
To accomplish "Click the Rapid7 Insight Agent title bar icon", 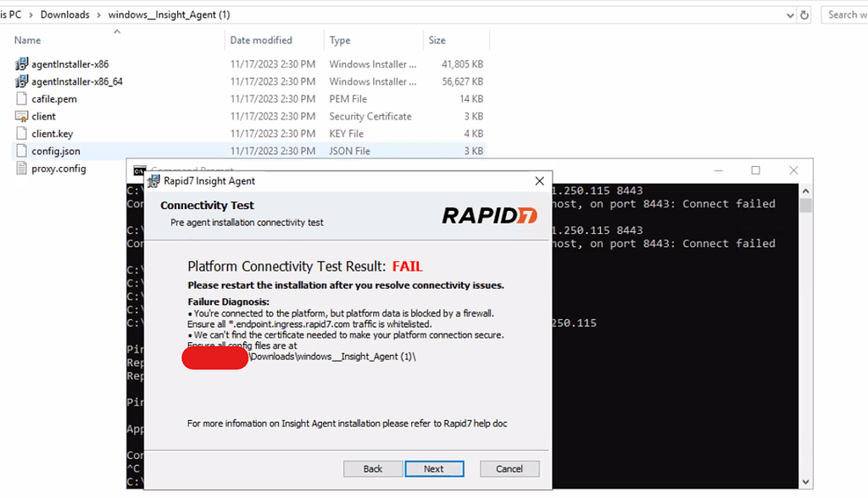I will click(153, 180).
